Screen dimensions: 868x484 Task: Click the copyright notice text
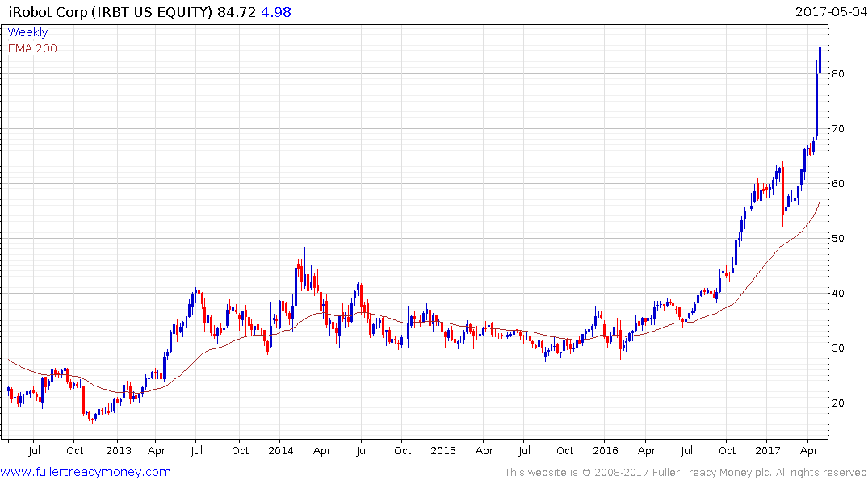coord(686,473)
